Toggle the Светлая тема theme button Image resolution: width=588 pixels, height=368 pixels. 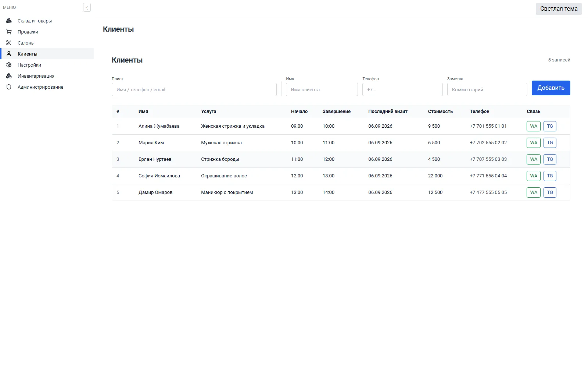(x=559, y=9)
